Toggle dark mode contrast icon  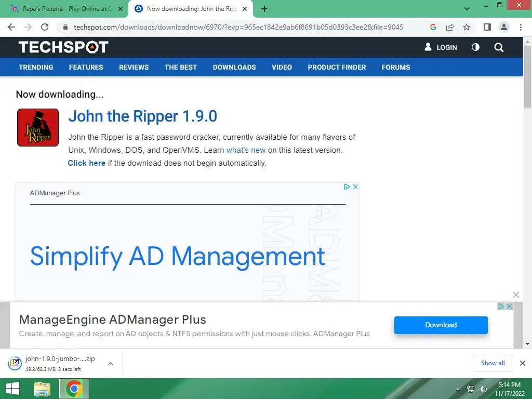pyautogui.click(x=476, y=47)
